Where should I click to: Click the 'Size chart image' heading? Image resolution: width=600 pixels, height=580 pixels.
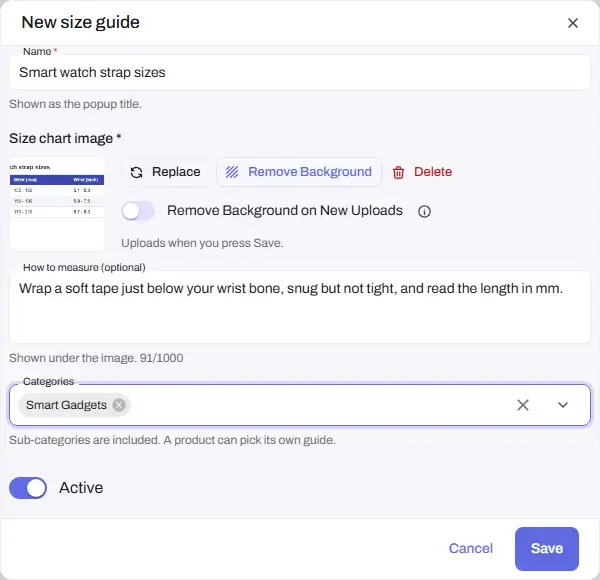pyautogui.click(x=65, y=138)
